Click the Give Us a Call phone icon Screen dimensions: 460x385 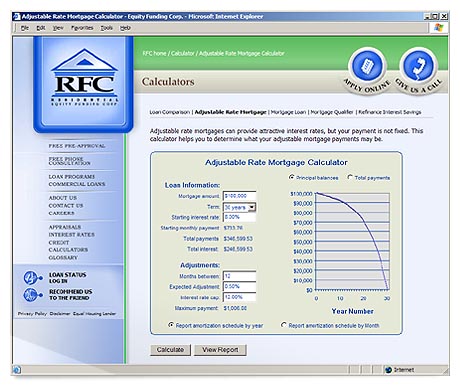click(418, 66)
